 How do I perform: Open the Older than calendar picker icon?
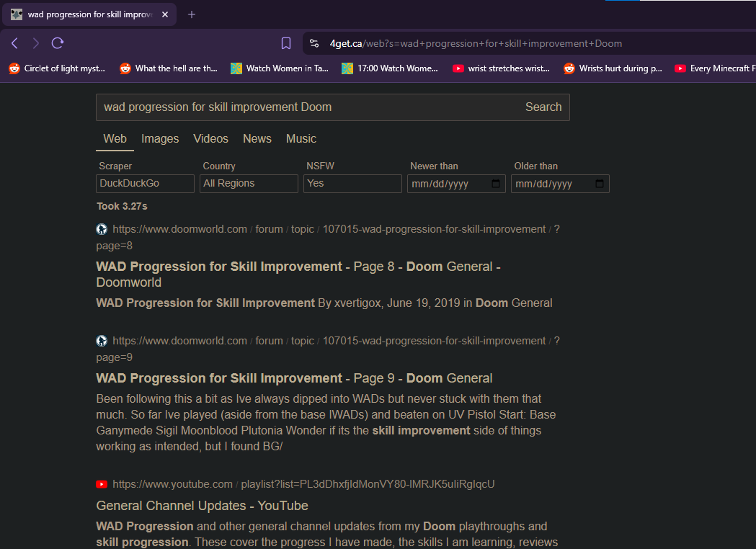(600, 184)
